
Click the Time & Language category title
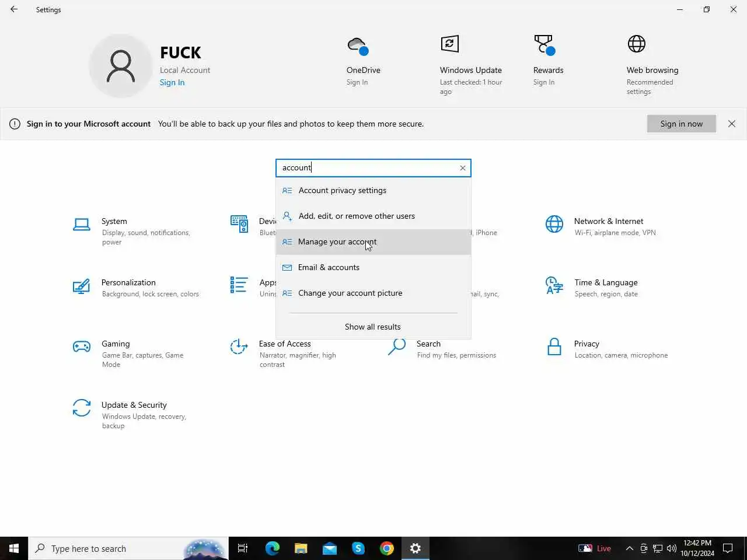tap(606, 282)
